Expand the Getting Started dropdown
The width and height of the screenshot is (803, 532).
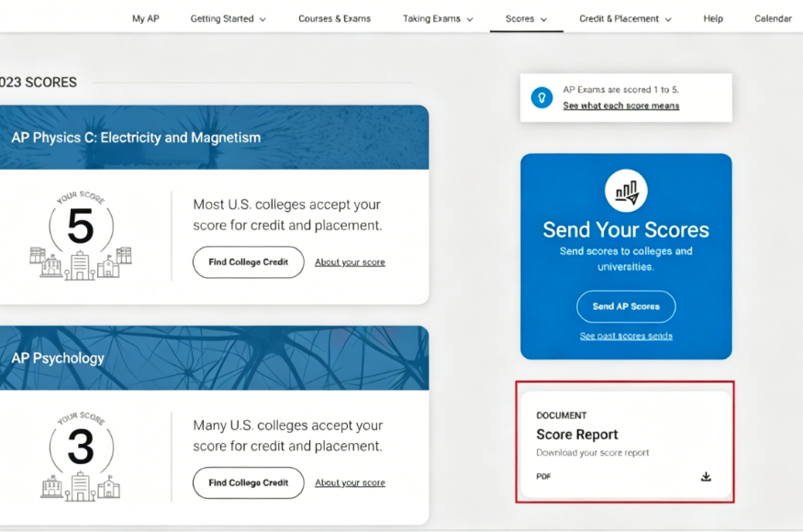(228, 18)
